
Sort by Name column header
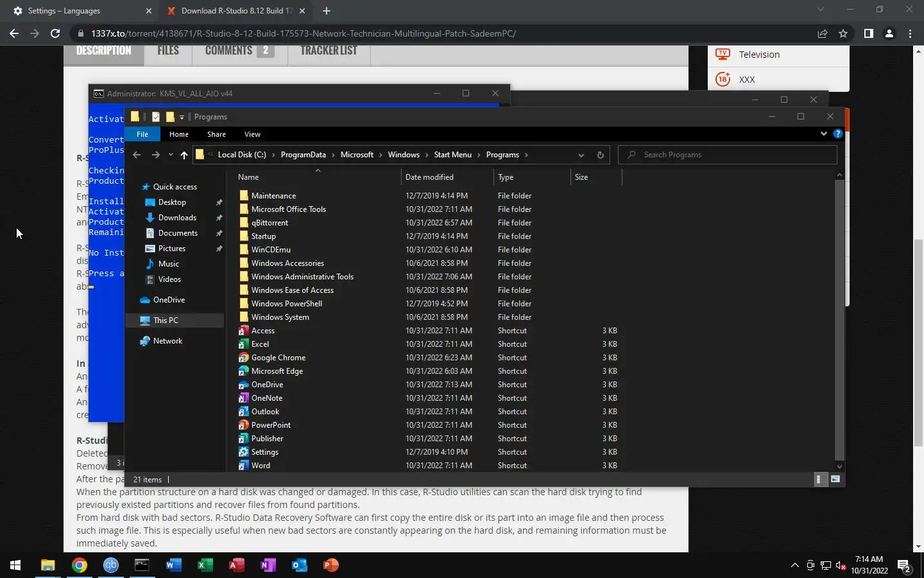tap(318, 177)
